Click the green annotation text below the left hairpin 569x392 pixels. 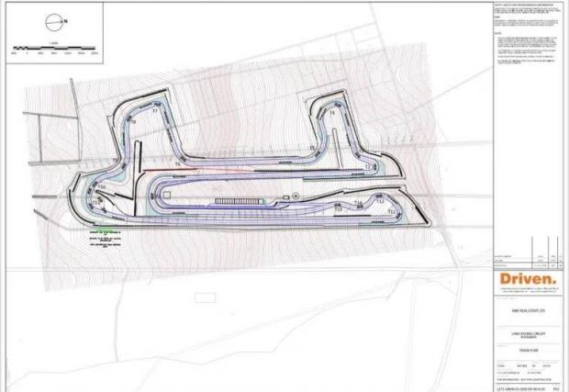[x=106, y=239]
